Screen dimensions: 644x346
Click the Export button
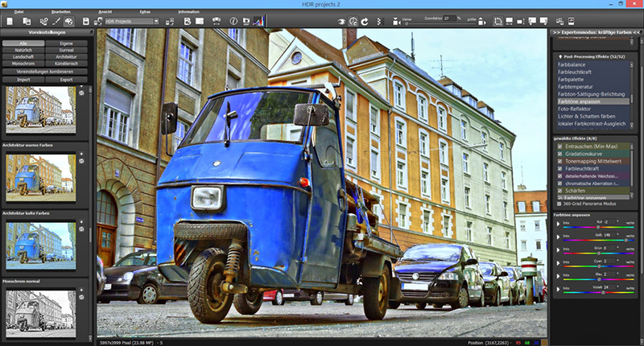[x=65, y=80]
